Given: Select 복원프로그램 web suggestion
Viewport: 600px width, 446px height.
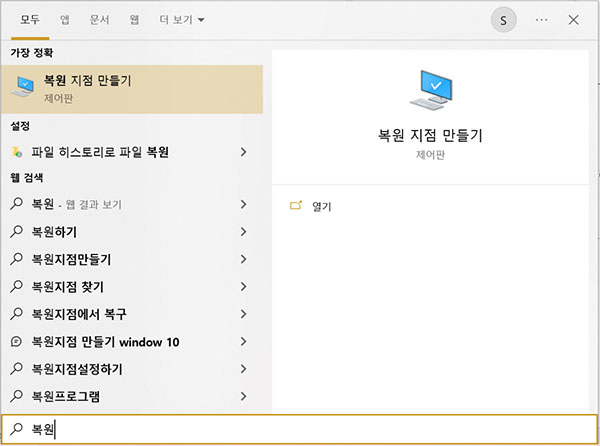Looking at the screenshot, I should pyautogui.click(x=132, y=396).
